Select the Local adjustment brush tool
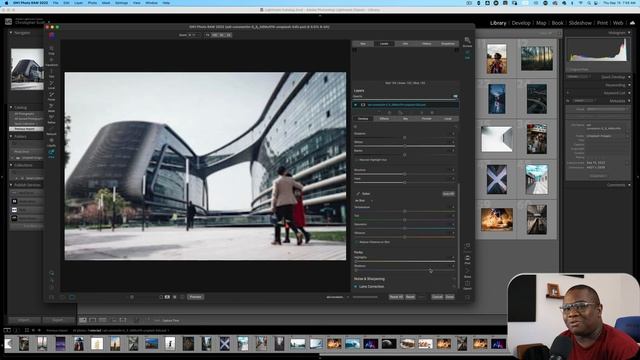This screenshot has height=360, width=640. click(51, 84)
